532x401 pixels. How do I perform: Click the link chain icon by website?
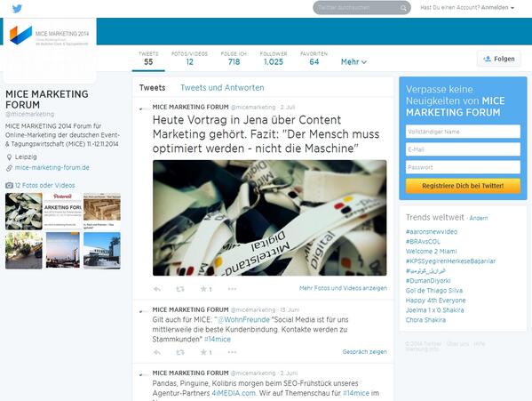[9, 168]
